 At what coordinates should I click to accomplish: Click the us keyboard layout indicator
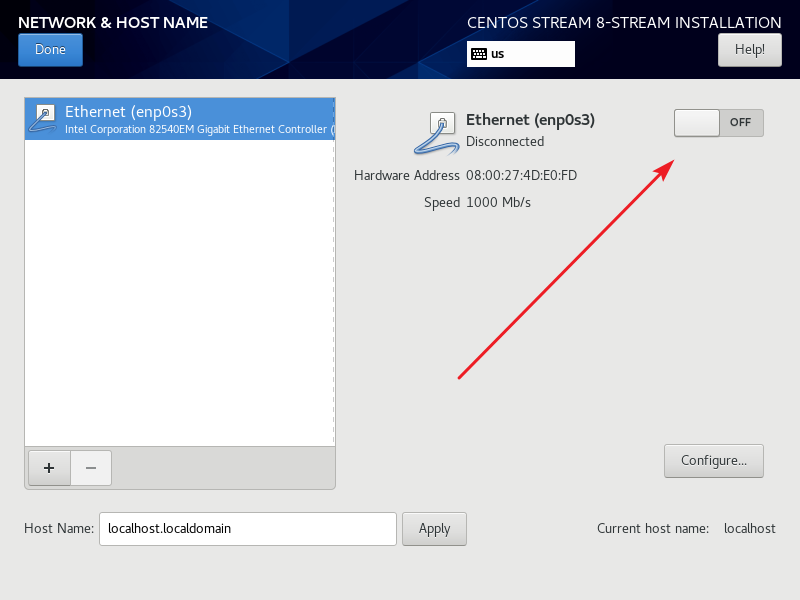520,54
